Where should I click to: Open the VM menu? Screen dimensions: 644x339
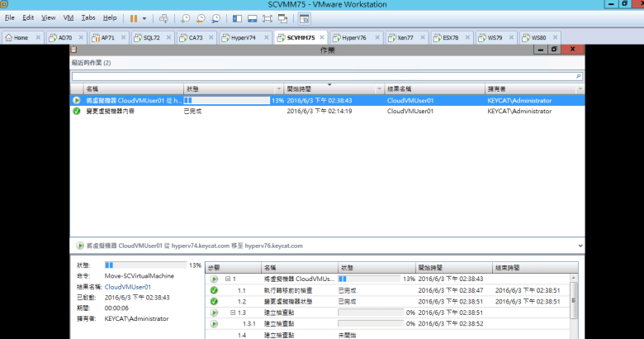(x=67, y=17)
